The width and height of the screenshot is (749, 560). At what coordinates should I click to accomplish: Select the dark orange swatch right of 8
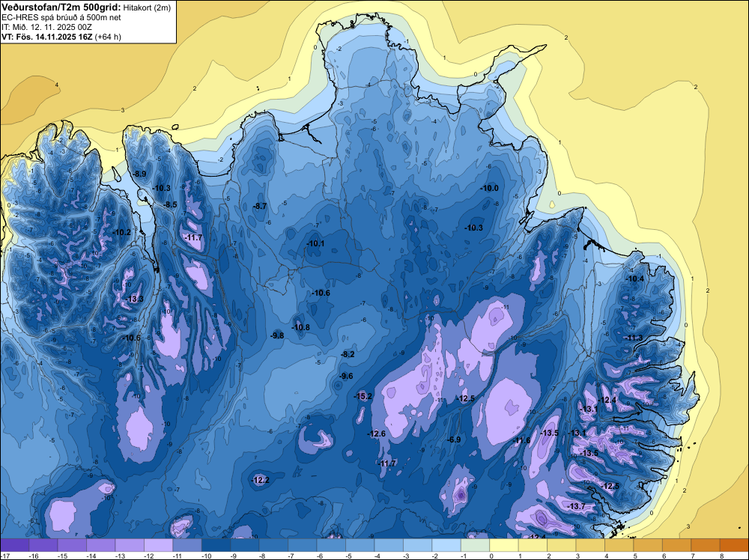pos(734,545)
